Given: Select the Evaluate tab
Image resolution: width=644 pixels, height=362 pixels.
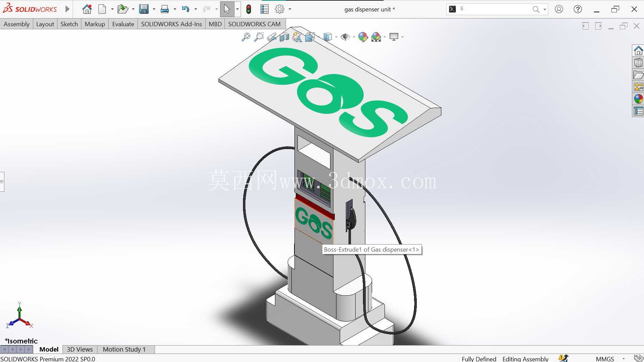Looking at the screenshot, I should [x=123, y=24].
